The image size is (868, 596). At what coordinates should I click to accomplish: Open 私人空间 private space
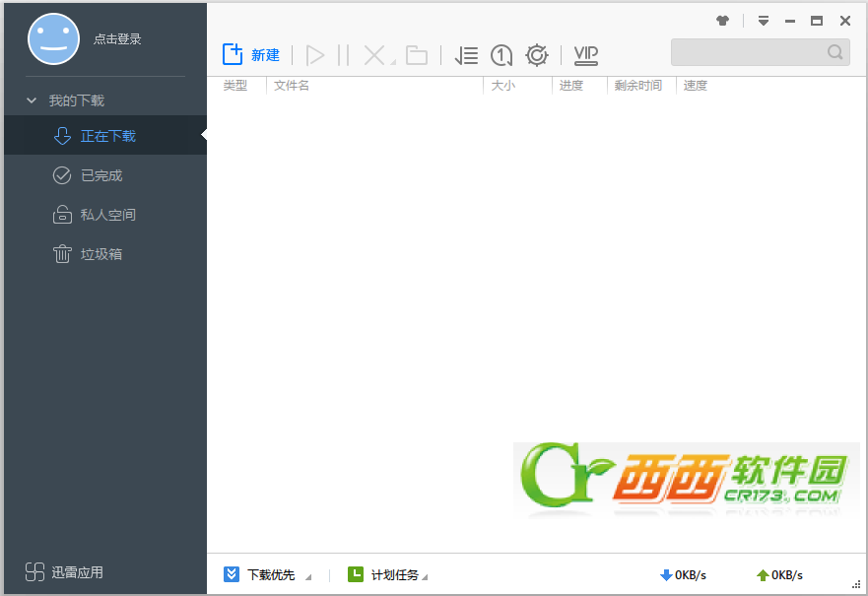pos(105,215)
